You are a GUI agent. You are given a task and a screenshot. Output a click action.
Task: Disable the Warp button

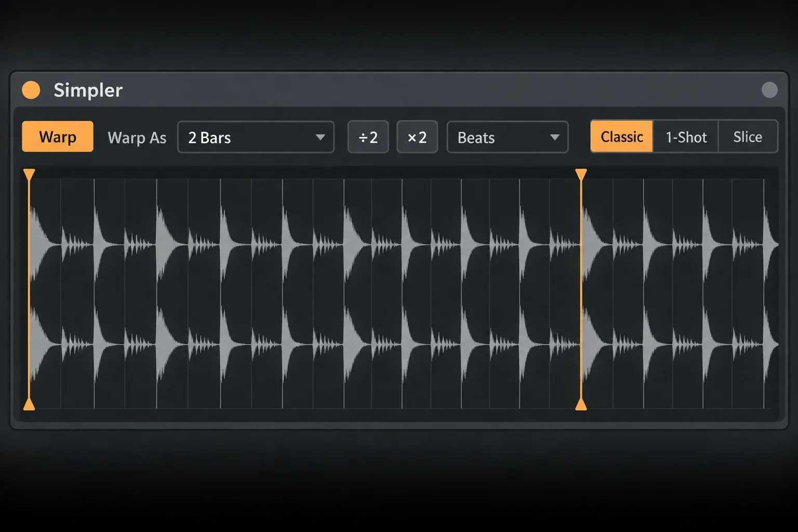[x=58, y=137]
